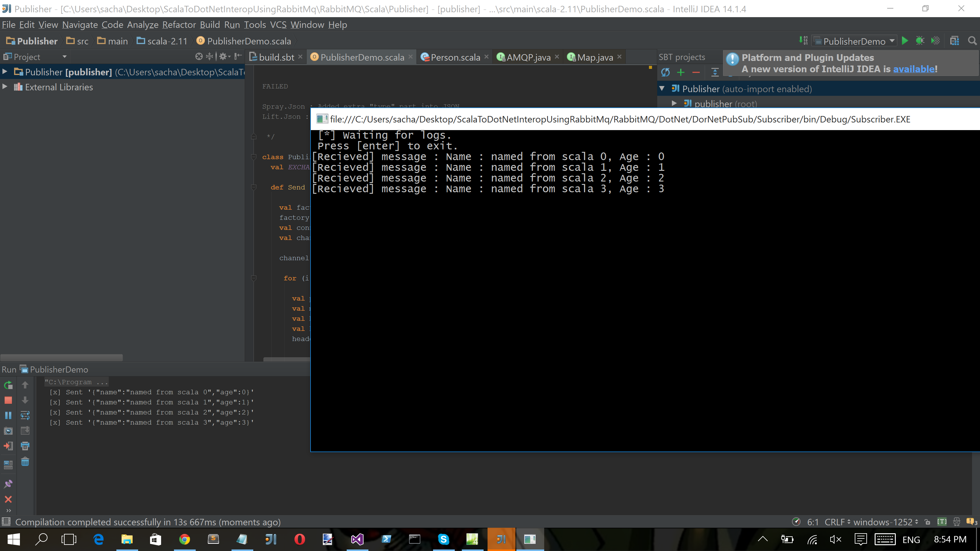Click PublisherDemo.scala breadcrumb
The image size is (980, 551).
click(243, 41)
